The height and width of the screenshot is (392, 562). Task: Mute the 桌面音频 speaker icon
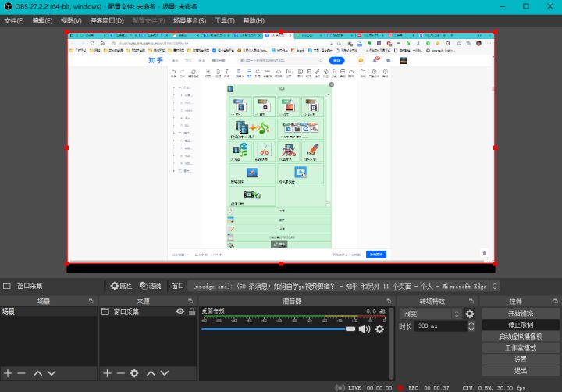(x=364, y=330)
